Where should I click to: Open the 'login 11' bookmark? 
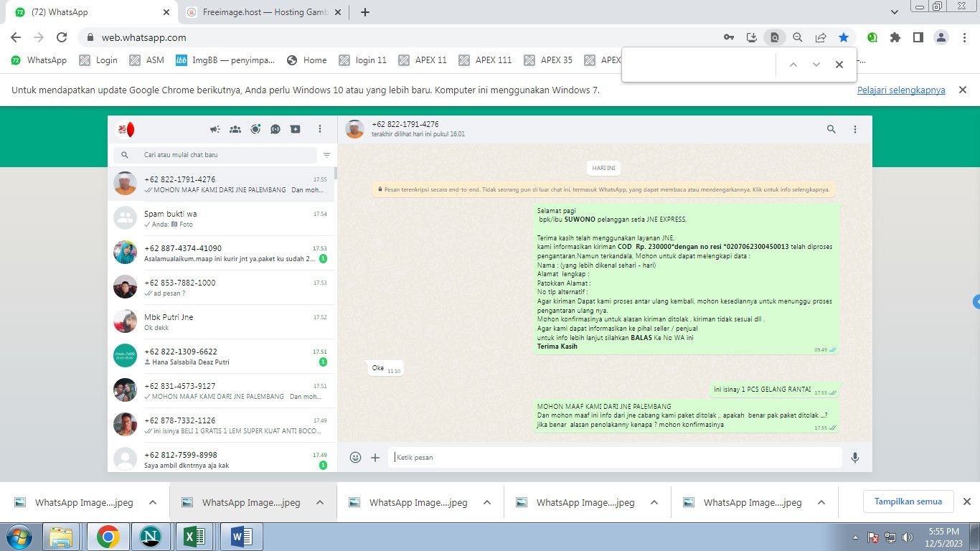(363, 60)
